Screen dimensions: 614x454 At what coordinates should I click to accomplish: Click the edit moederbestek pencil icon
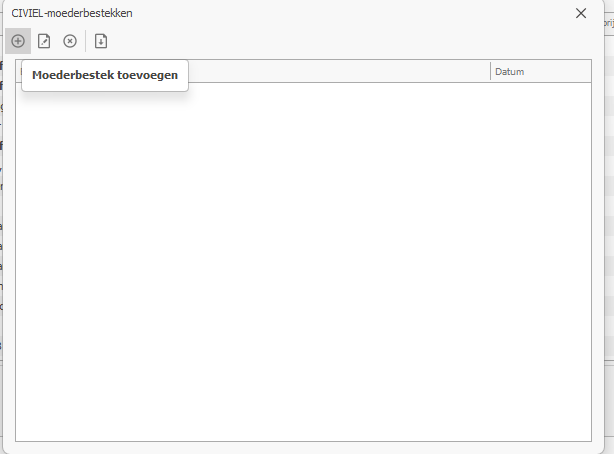44,41
